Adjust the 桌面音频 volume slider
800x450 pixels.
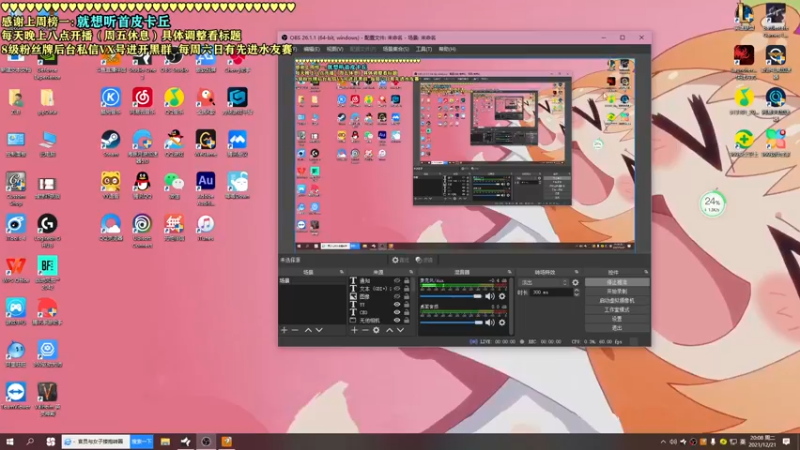tap(451, 322)
